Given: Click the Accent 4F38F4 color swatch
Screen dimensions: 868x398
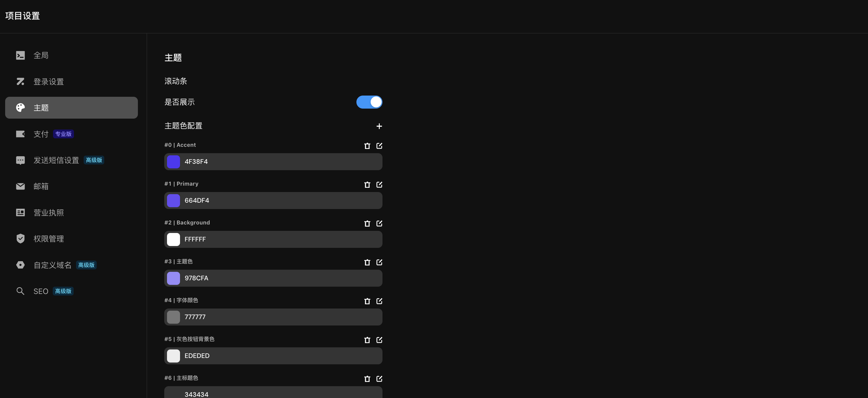Looking at the screenshot, I should click(x=174, y=162).
